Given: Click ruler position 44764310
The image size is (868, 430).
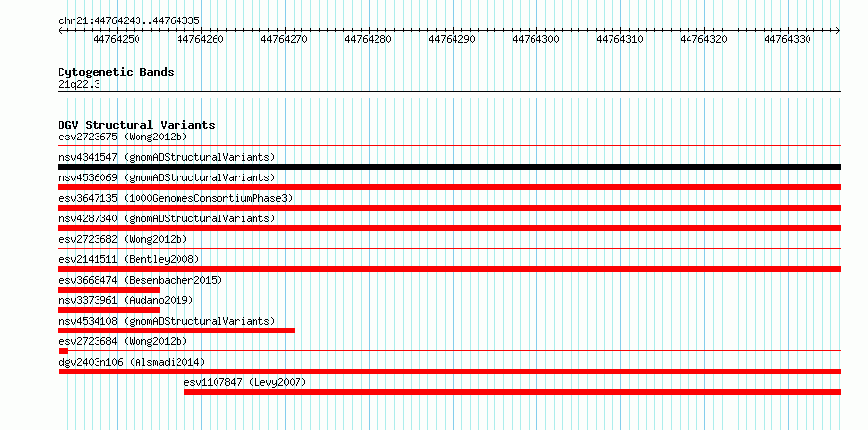Looking at the screenshot, I should coord(619,39).
